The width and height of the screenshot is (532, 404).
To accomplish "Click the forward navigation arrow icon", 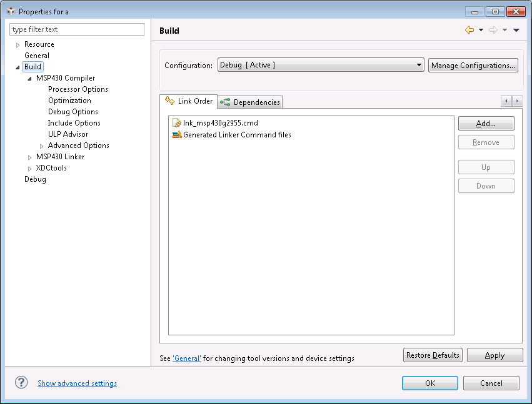I will [493, 30].
